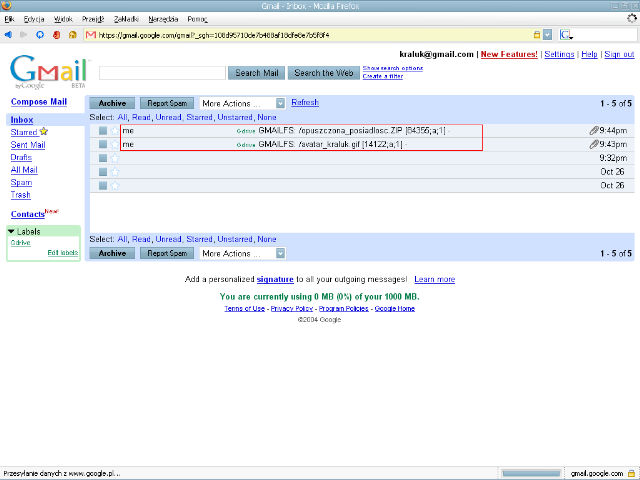
Task: Click Show search options link
Action: [x=393, y=68]
